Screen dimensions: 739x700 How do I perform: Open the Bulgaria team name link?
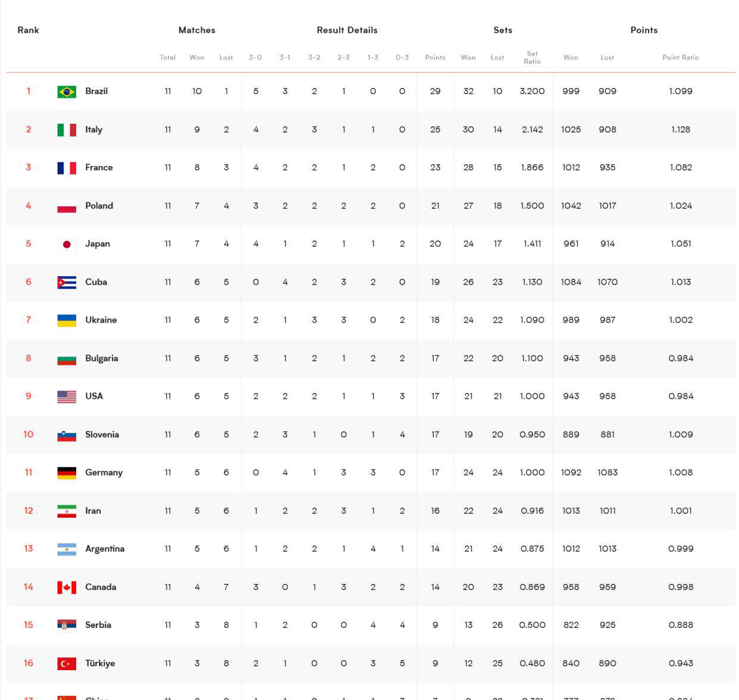click(x=101, y=358)
